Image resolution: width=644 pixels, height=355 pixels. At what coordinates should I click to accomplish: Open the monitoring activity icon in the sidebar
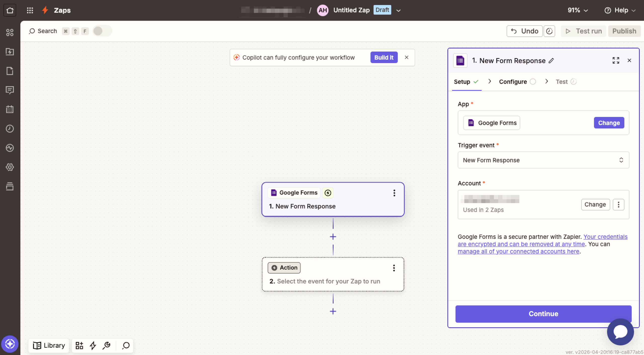(10, 148)
